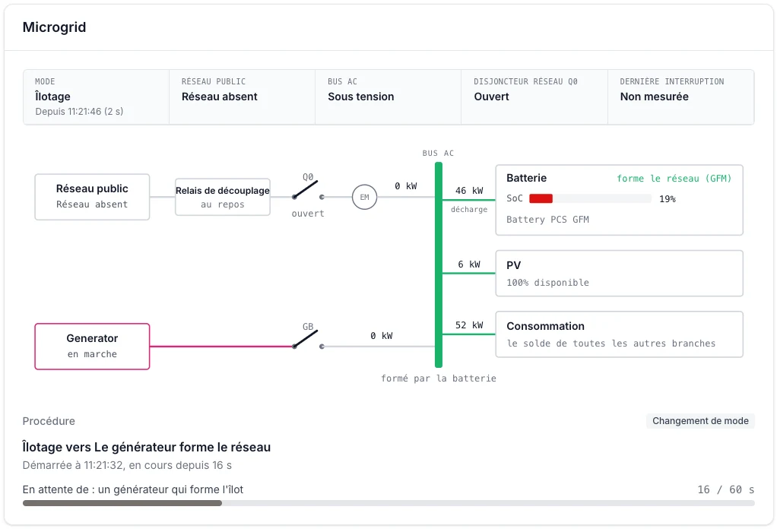The image size is (777, 532).
Task: Select the Generator block
Action: pos(92,347)
